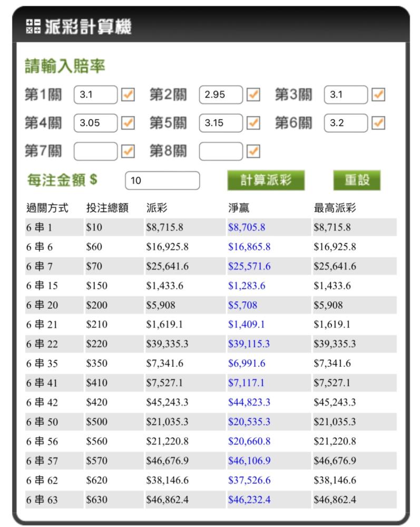Viewport: 420px width, 527px height.
Task: Click the 6 串 1 row label
Action: pyautogui.click(x=39, y=227)
